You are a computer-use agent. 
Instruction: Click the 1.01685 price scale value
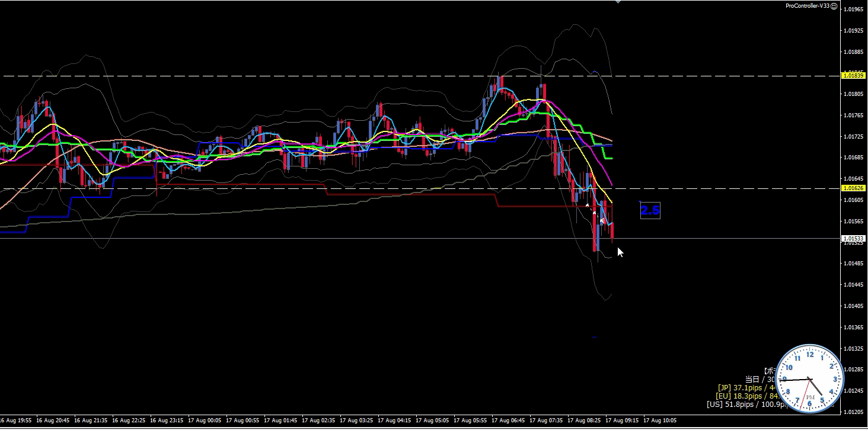[854, 158]
